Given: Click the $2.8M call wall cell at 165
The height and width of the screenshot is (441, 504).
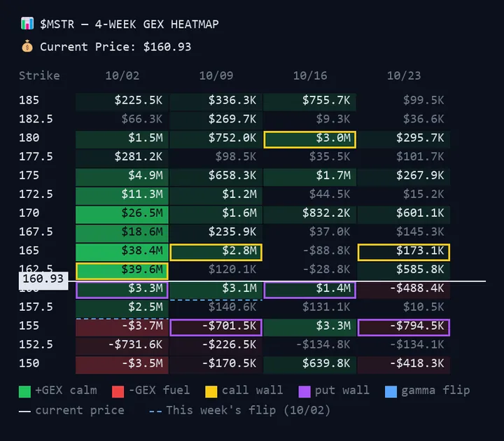Looking at the screenshot, I should (x=216, y=252).
